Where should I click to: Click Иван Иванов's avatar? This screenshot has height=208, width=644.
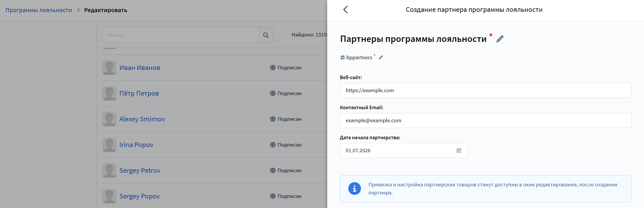click(x=109, y=68)
